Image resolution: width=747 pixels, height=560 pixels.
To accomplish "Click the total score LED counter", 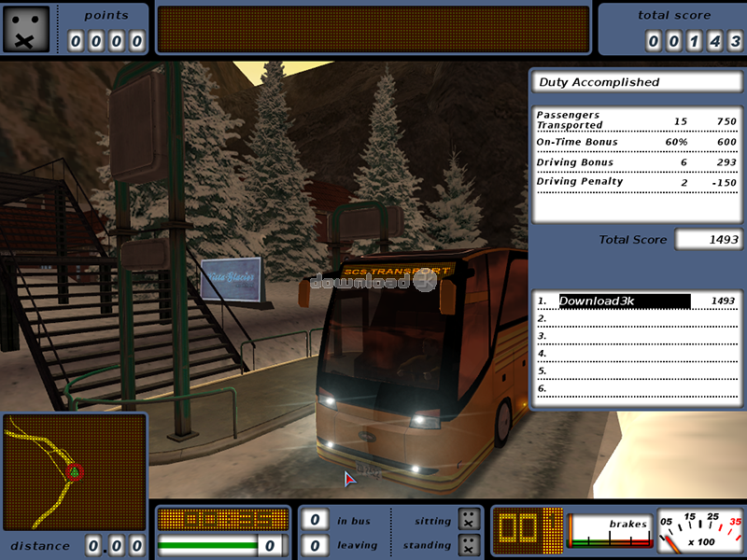I will click(x=693, y=42).
